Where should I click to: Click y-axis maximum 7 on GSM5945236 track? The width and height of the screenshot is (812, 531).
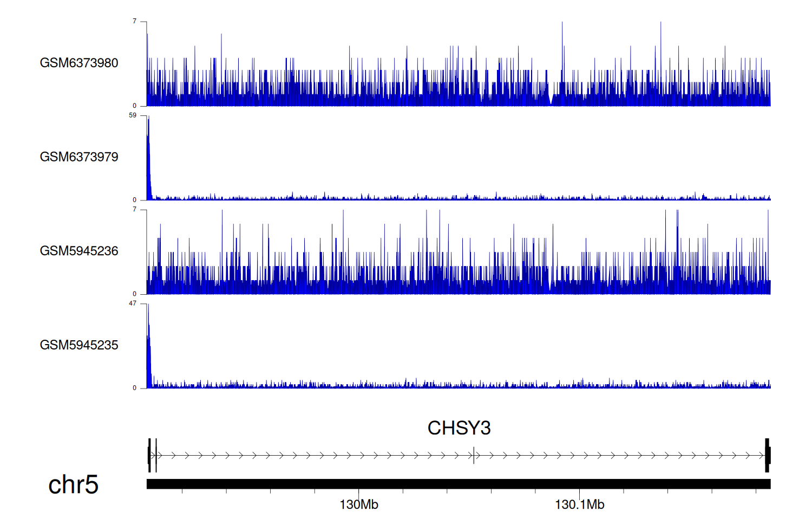(x=134, y=209)
